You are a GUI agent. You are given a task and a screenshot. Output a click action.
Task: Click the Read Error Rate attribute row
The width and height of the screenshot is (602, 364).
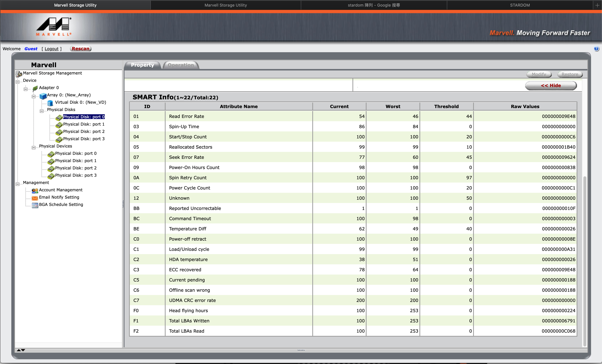(x=353, y=116)
